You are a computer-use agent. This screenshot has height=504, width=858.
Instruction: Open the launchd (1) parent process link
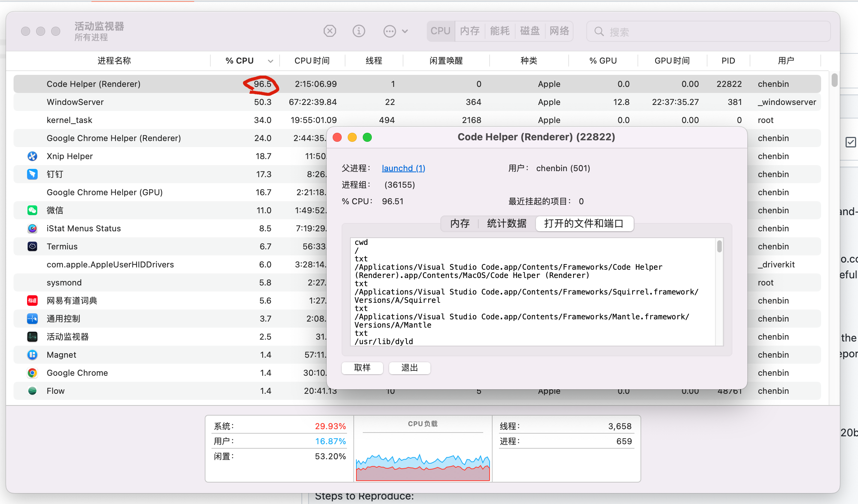click(x=403, y=168)
